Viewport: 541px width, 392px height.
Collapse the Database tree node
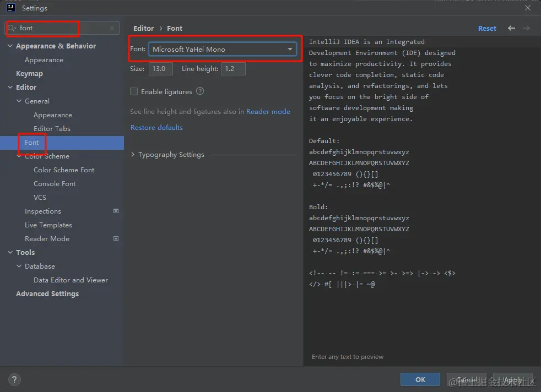[19, 266]
